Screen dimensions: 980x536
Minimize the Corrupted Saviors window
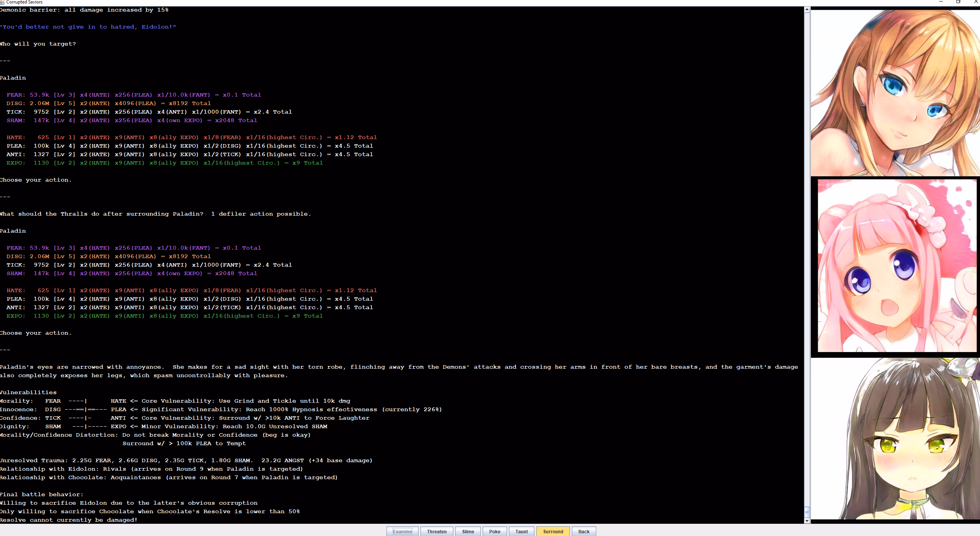pyautogui.click(x=941, y=2)
